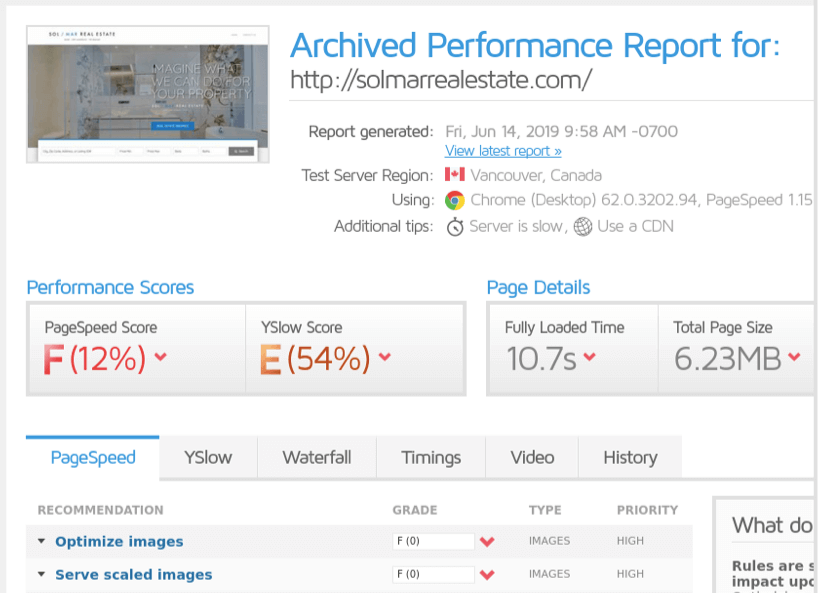
Task: Click the Chrome browser icon
Action: tap(454, 200)
